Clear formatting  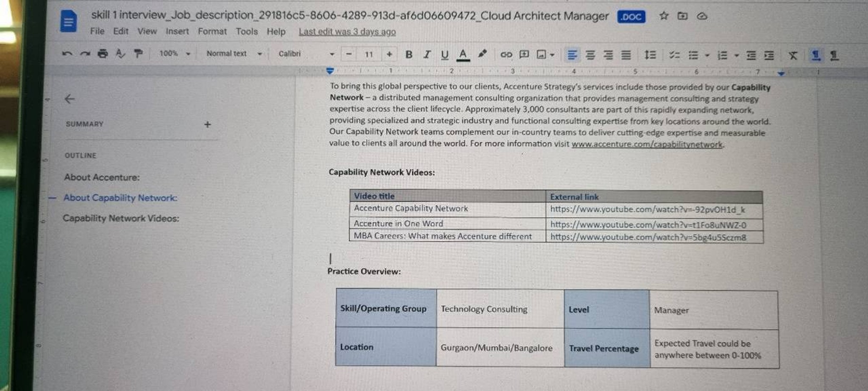click(793, 56)
